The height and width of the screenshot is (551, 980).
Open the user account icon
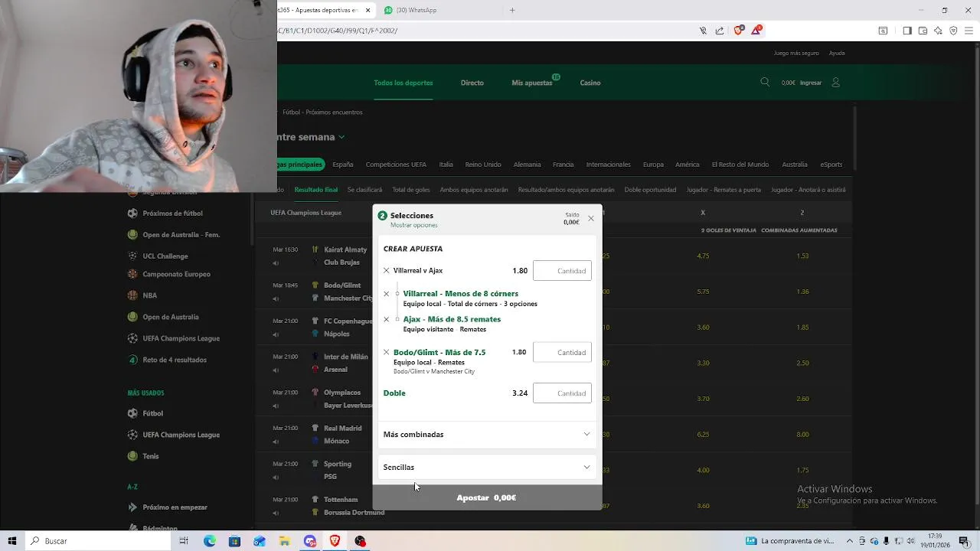coord(835,83)
